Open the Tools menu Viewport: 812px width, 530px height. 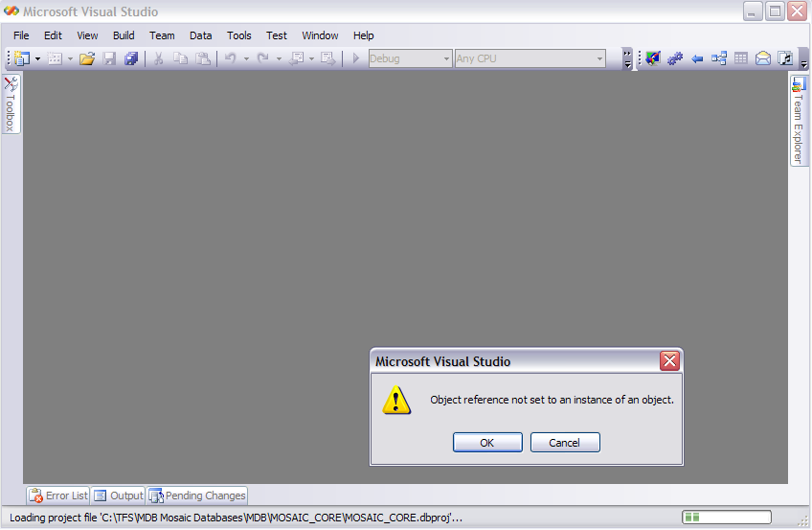pos(238,35)
